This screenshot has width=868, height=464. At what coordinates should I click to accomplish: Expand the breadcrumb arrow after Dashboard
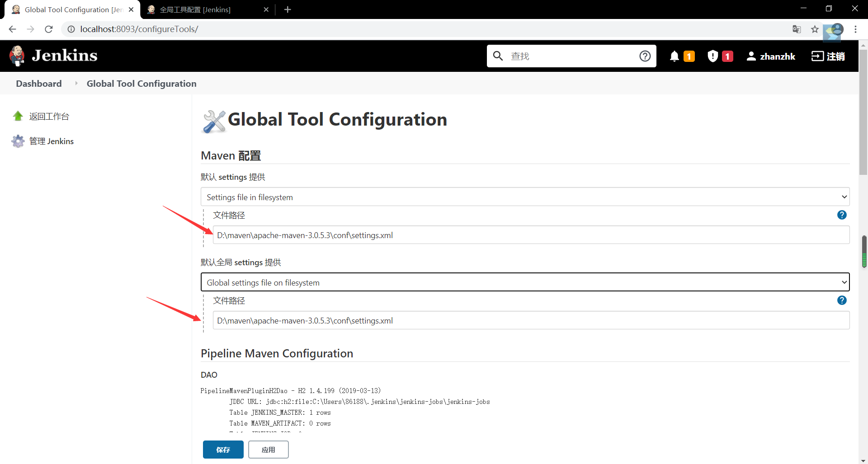pyautogui.click(x=76, y=84)
